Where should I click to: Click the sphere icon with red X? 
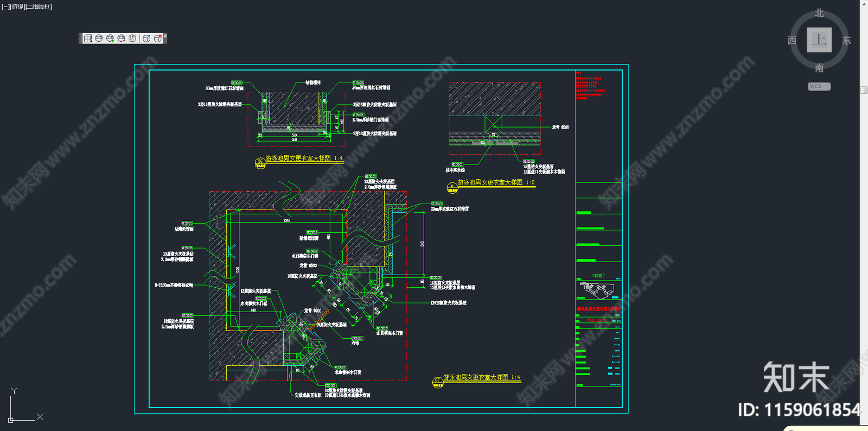pyautogui.click(x=158, y=39)
